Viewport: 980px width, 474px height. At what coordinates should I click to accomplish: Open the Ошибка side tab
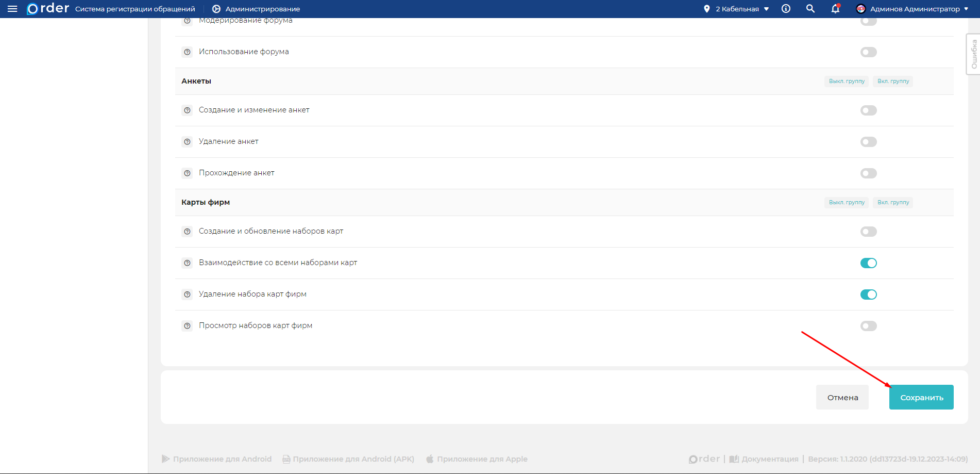[x=973, y=54]
